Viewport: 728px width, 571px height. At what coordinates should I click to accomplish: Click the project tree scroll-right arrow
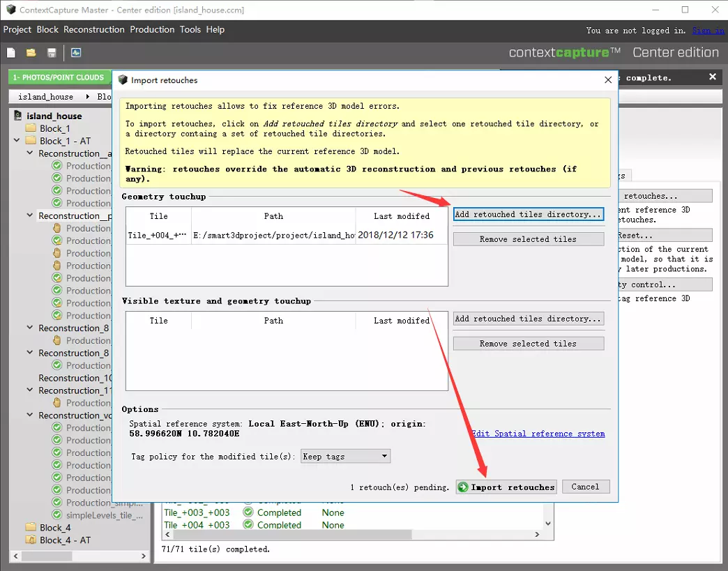click(144, 556)
